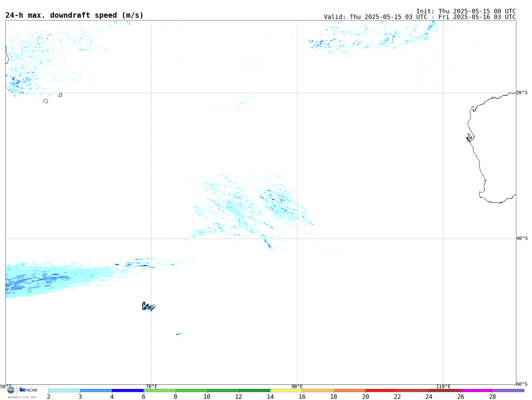Click the NCAR logo

(x=28, y=390)
